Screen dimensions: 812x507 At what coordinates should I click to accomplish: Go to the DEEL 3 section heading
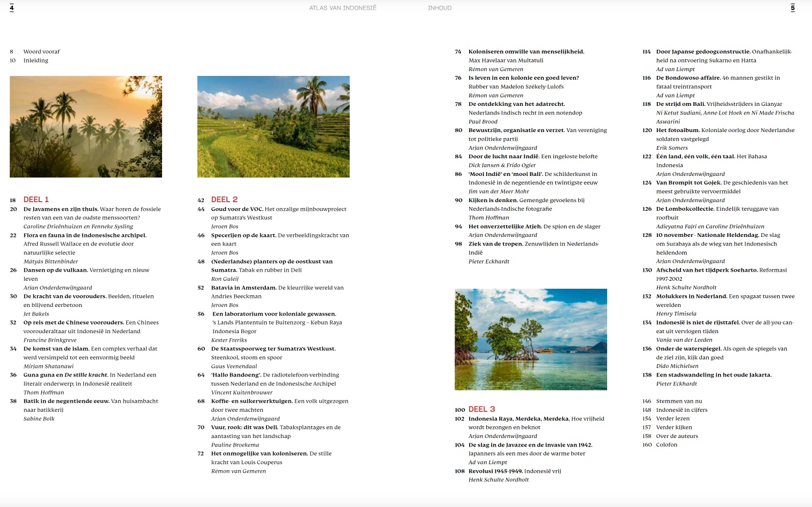coord(481,409)
